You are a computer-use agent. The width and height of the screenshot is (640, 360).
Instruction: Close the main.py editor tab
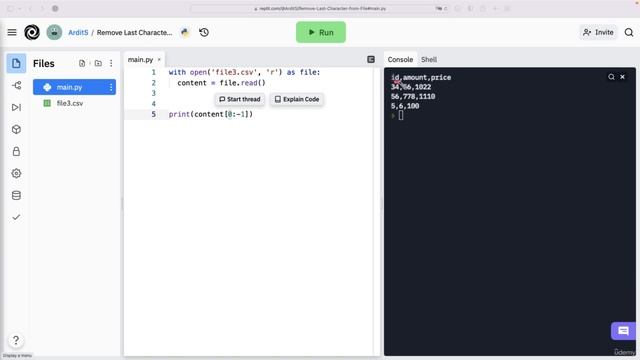pos(159,60)
